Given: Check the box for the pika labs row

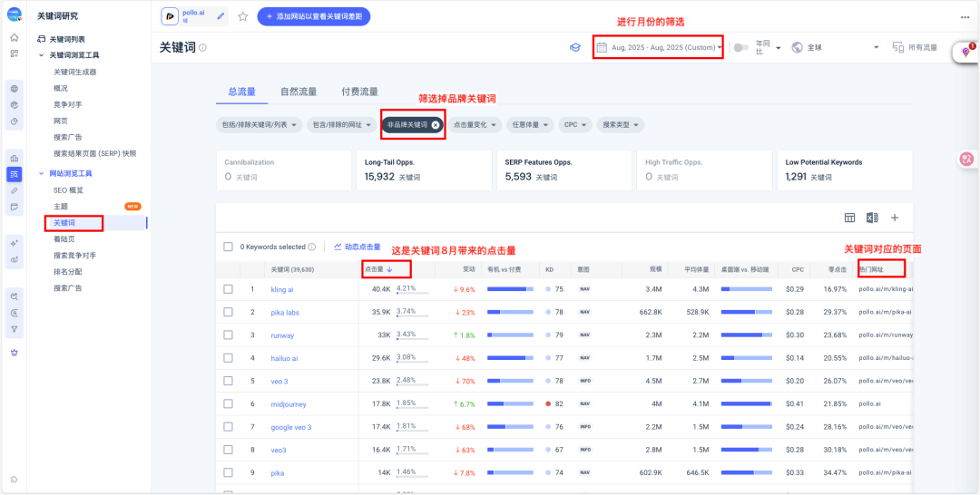Looking at the screenshot, I should coord(228,312).
